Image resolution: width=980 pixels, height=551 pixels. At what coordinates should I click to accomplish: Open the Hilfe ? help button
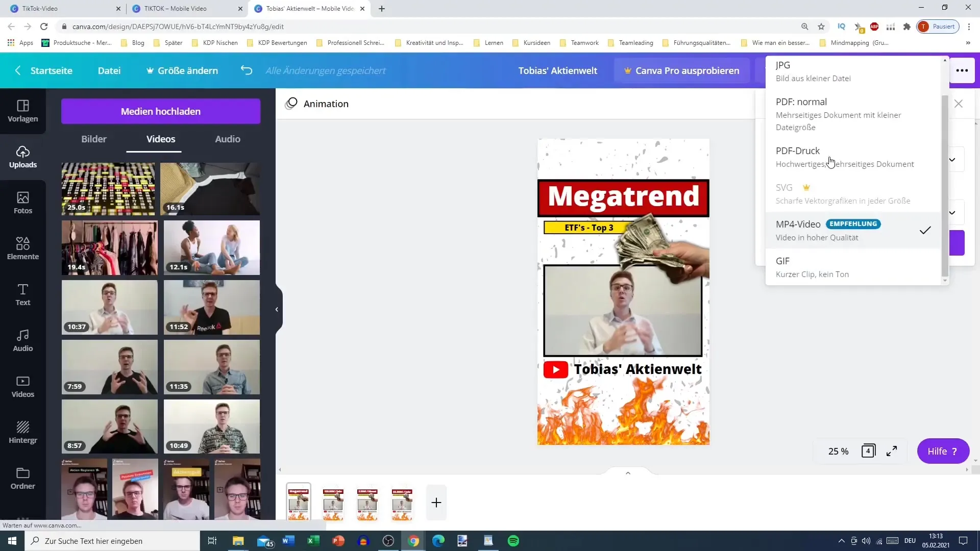(943, 451)
